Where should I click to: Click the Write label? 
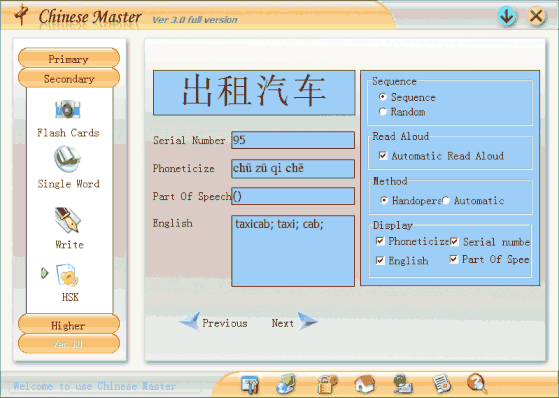70,245
